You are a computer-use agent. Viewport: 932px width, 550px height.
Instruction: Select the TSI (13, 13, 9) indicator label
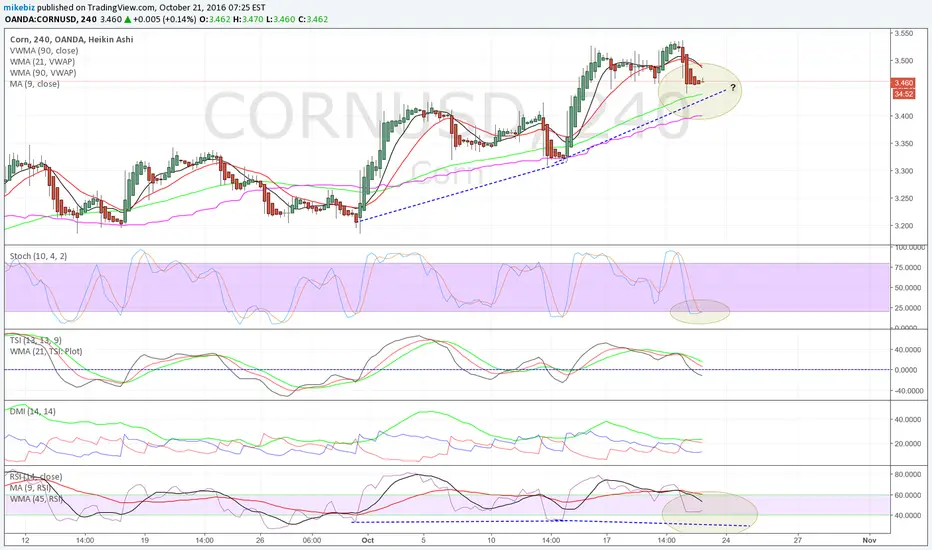[36, 340]
